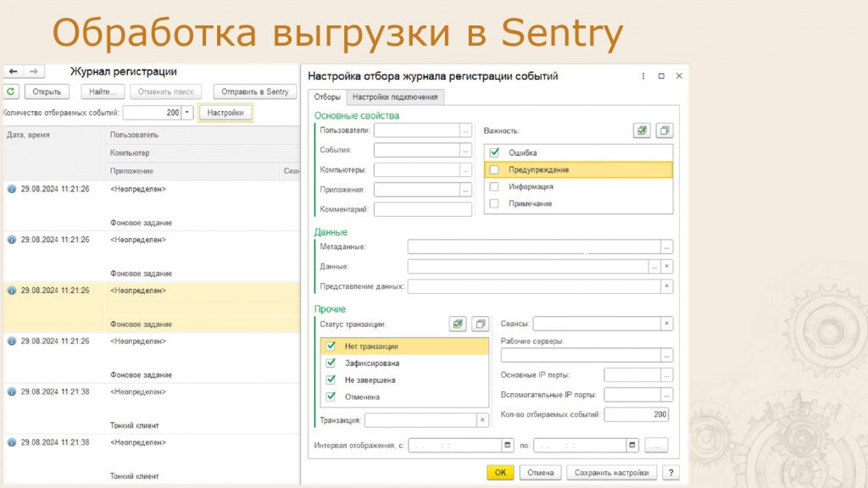The width and height of the screenshot is (868, 488).
Task: Focus the Комментарий input field
Action: coord(423,209)
